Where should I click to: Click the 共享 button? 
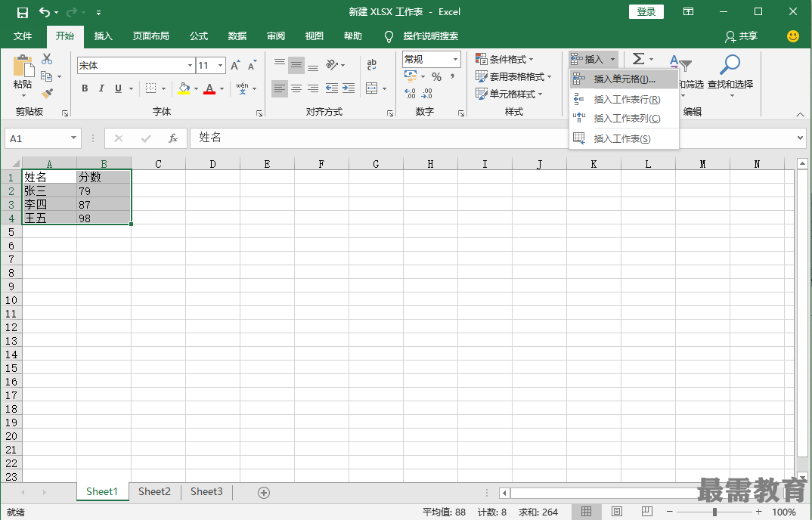[742, 36]
